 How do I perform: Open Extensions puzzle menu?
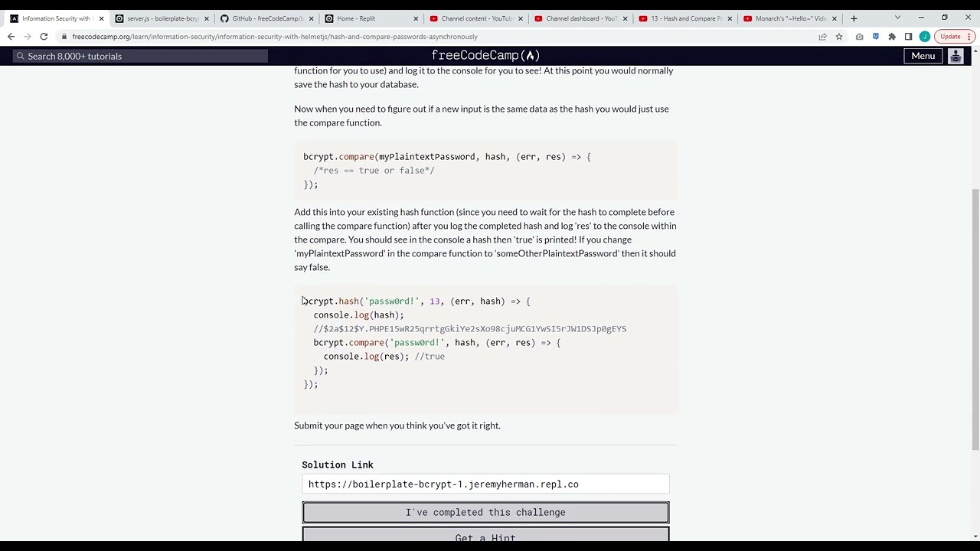[892, 37]
